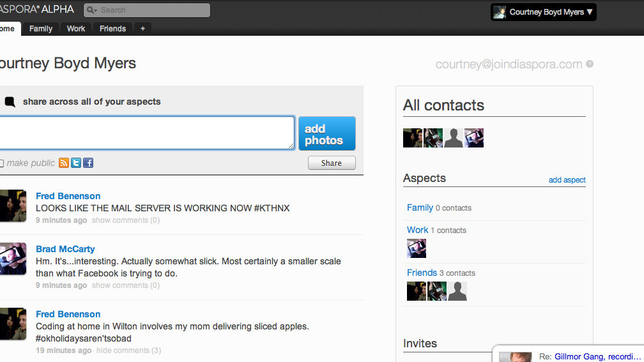
Task: Toggle the make public checkbox
Action: (1, 163)
